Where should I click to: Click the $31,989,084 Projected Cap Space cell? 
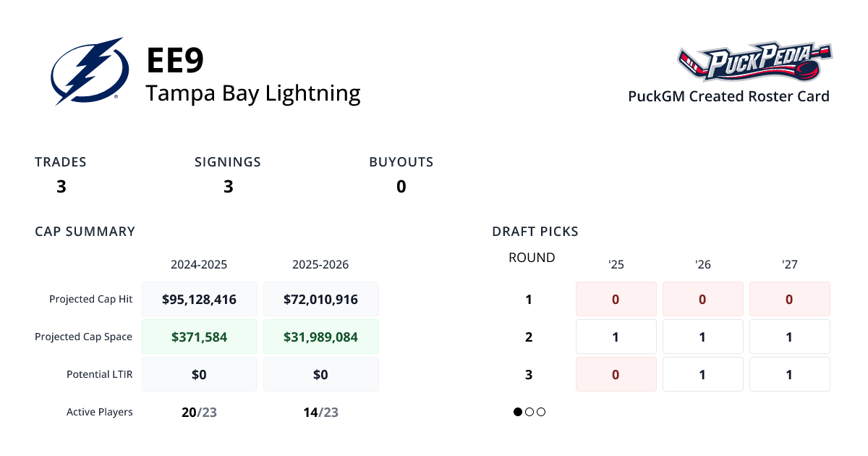pos(320,337)
